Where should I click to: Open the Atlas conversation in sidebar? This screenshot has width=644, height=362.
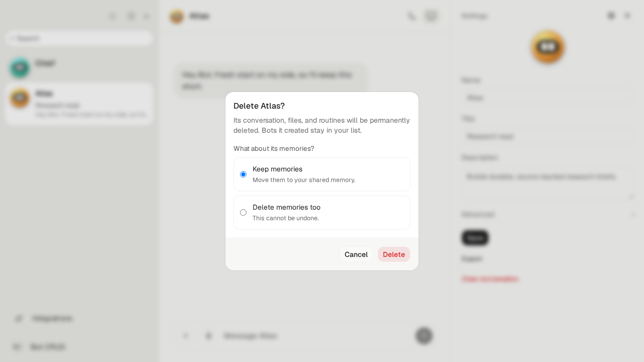pyautogui.click(x=79, y=104)
